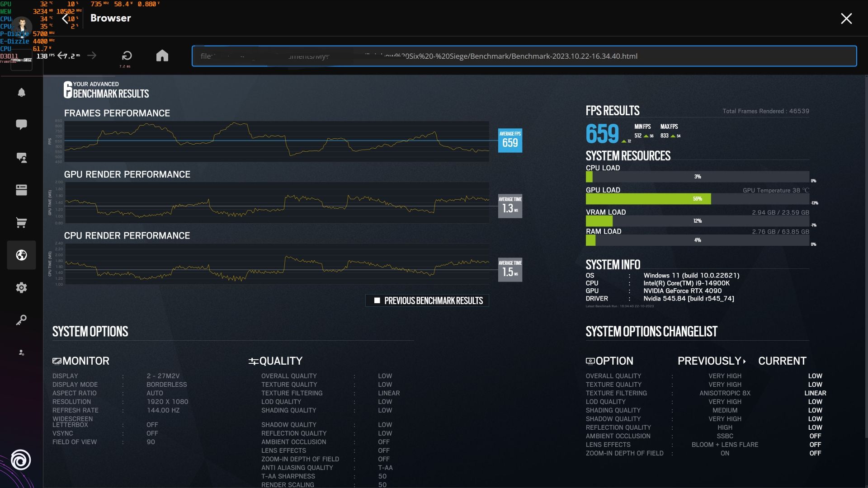Open the account user icon in sidebar

pos(21,352)
